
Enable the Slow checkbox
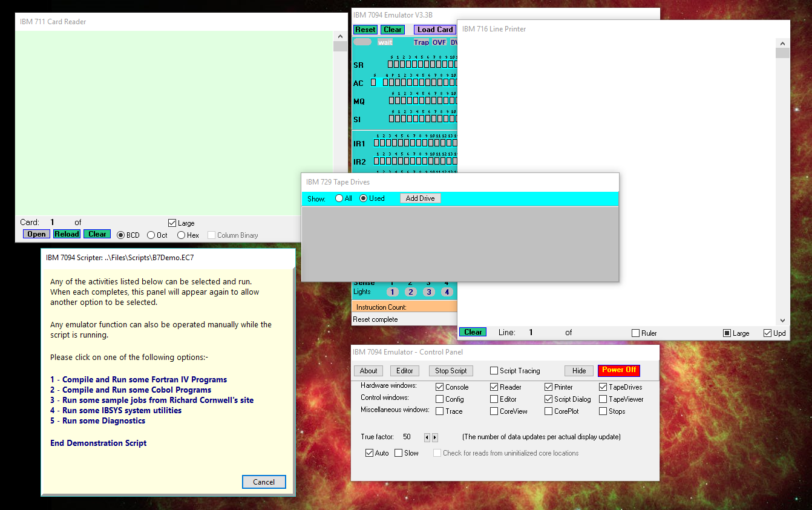click(398, 453)
